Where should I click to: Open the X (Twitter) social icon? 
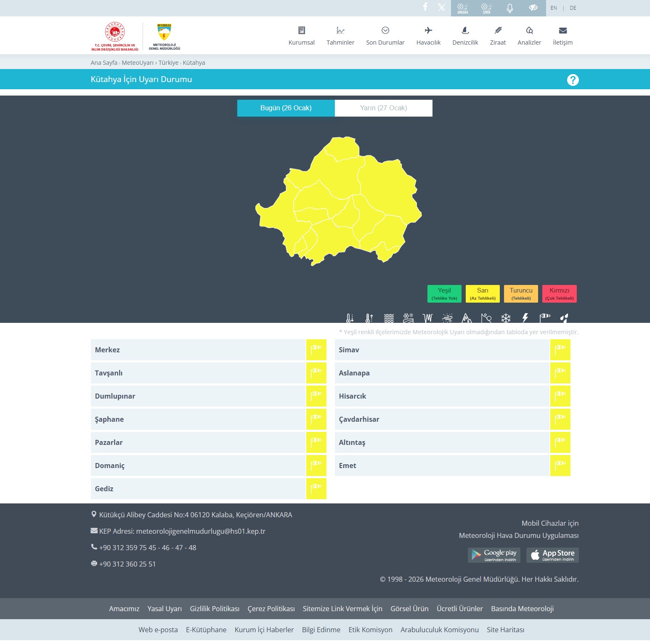441,8
